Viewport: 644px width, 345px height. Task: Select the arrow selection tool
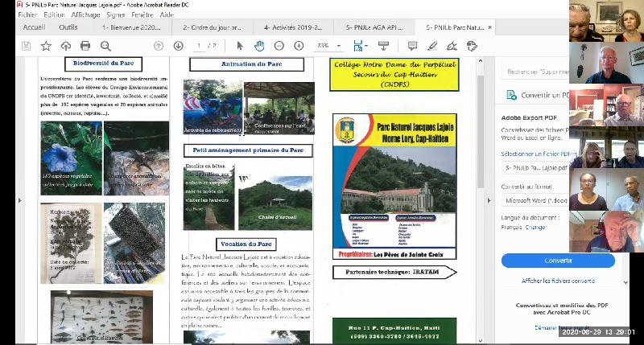tap(240, 46)
